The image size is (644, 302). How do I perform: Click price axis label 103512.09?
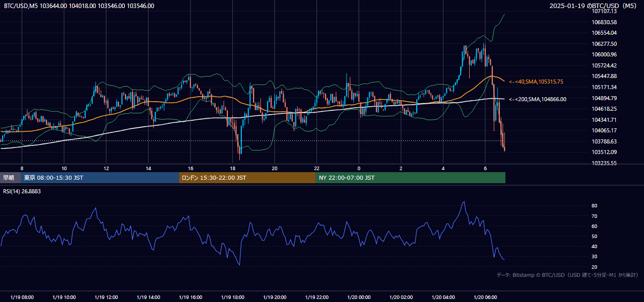point(604,152)
